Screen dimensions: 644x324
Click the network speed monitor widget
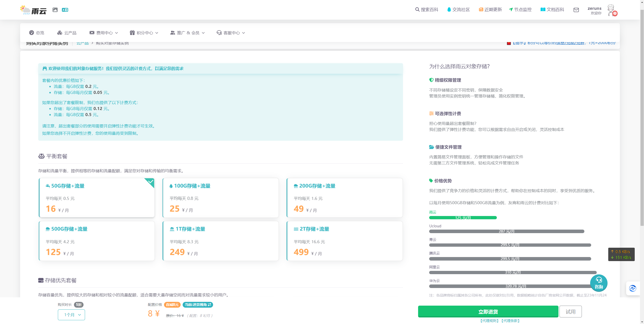(x=621, y=254)
